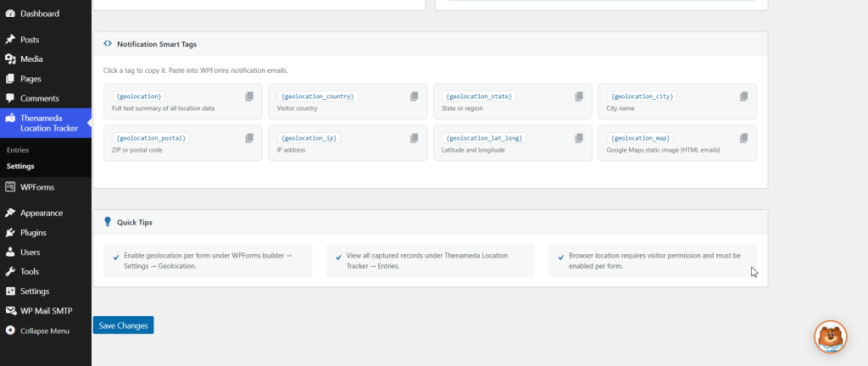The image size is (868, 366).
Task: Copy the {geolocation_country} tag via its copy icon
Action: [x=414, y=97]
